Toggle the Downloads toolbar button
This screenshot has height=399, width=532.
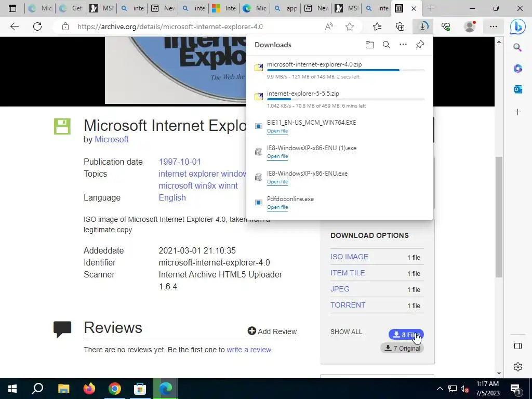(x=423, y=26)
